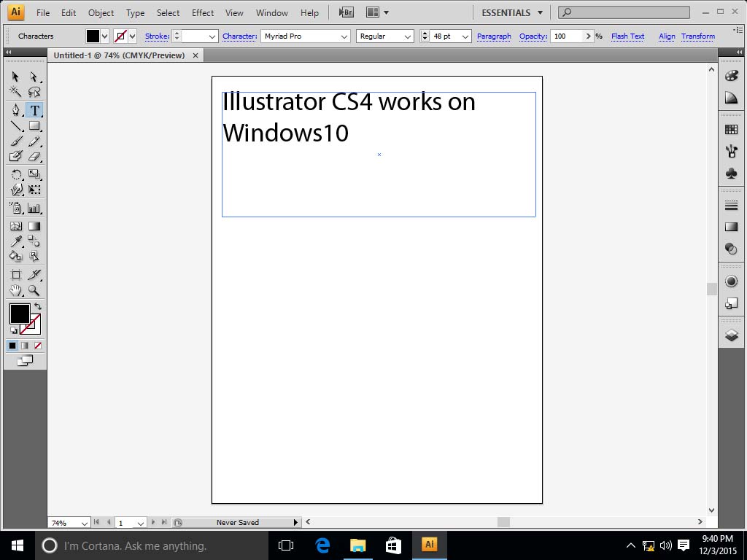
Task: Set paint mode to Color
Action: click(12, 346)
